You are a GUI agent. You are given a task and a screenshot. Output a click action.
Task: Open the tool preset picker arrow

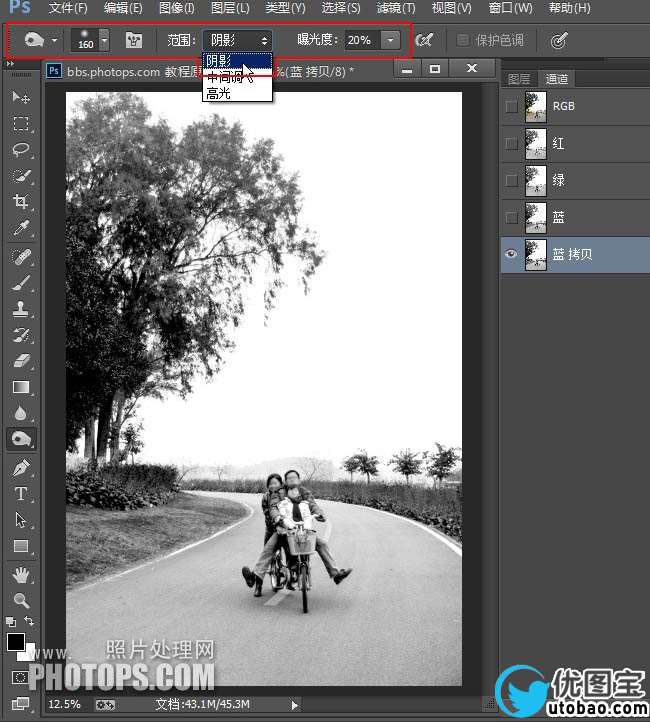[x=54, y=41]
